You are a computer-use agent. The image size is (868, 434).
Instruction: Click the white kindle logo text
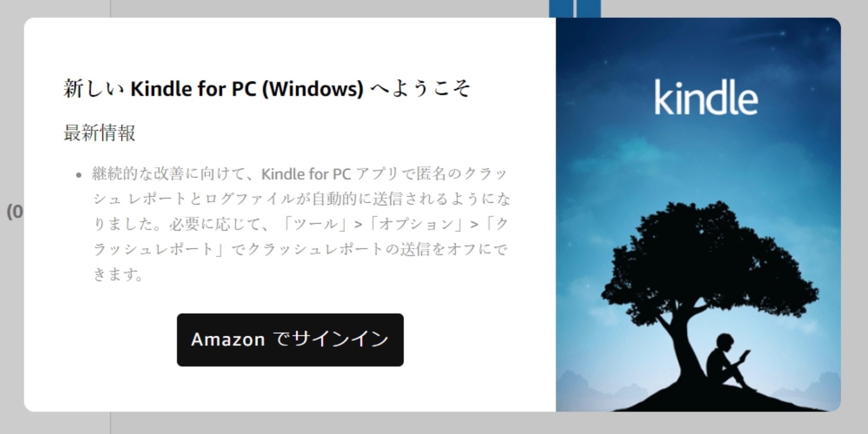pos(706,97)
